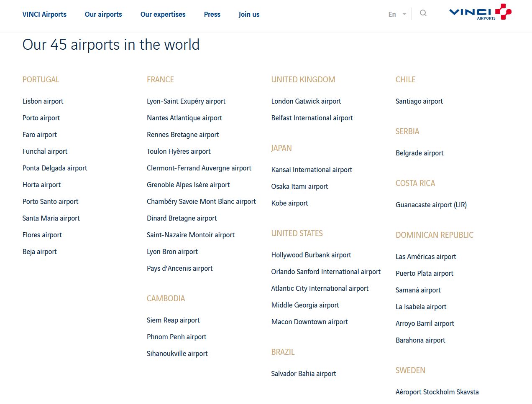Viewport: 532px width, 404px height.
Task: Open Toulon Hyères airport link
Action: point(179,151)
